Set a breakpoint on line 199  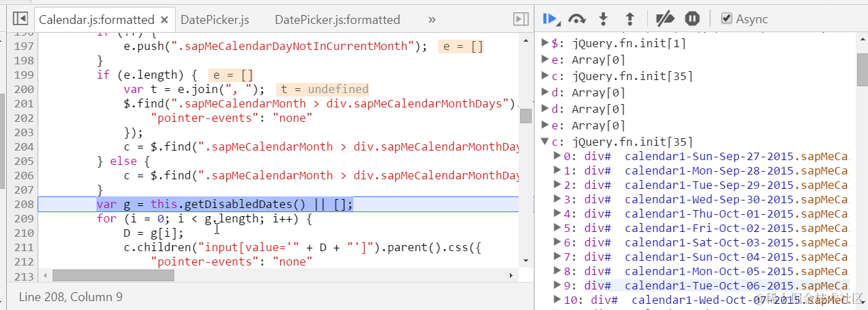tap(24, 75)
